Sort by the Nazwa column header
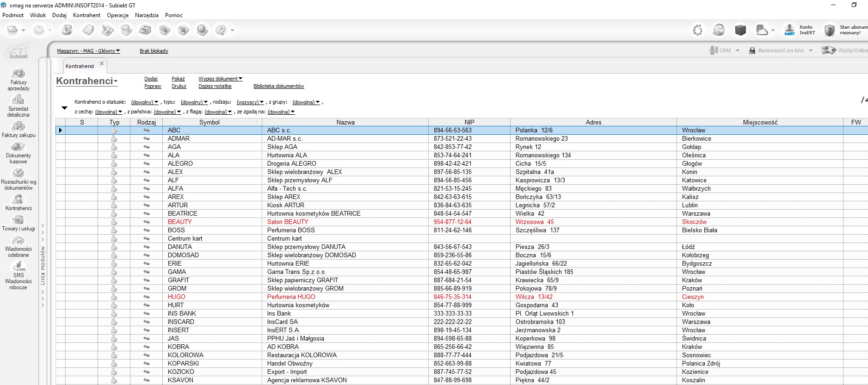The width and height of the screenshot is (868, 385). click(x=345, y=122)
